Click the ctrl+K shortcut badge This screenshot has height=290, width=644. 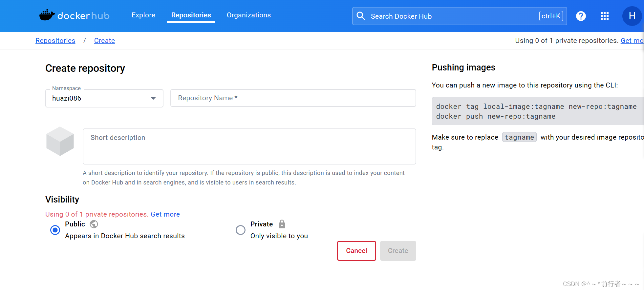click(551, 16)
